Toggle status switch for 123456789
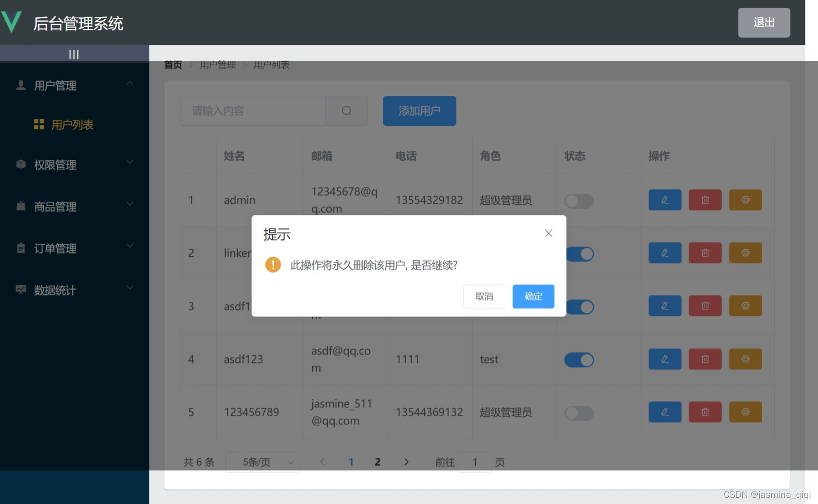 click(579, 413)
